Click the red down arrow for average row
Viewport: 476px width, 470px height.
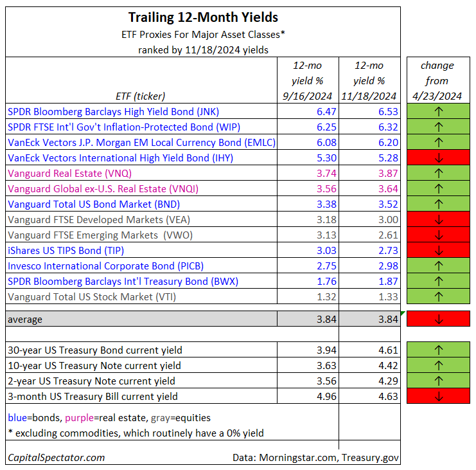coord(439,320)
